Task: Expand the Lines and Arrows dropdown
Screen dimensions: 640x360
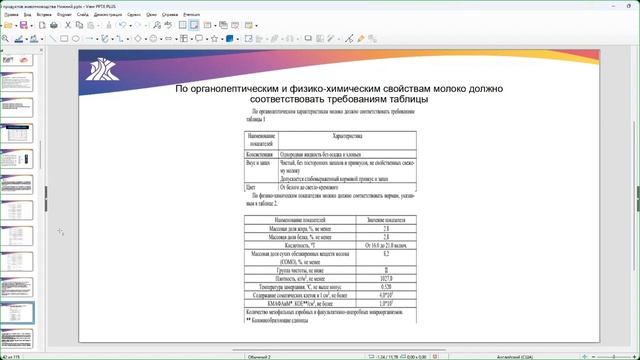Action: coord(97,39)
